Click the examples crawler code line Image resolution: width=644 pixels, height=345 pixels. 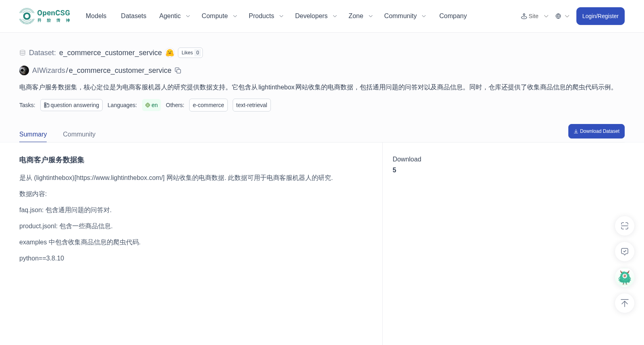tap(80, 242)
